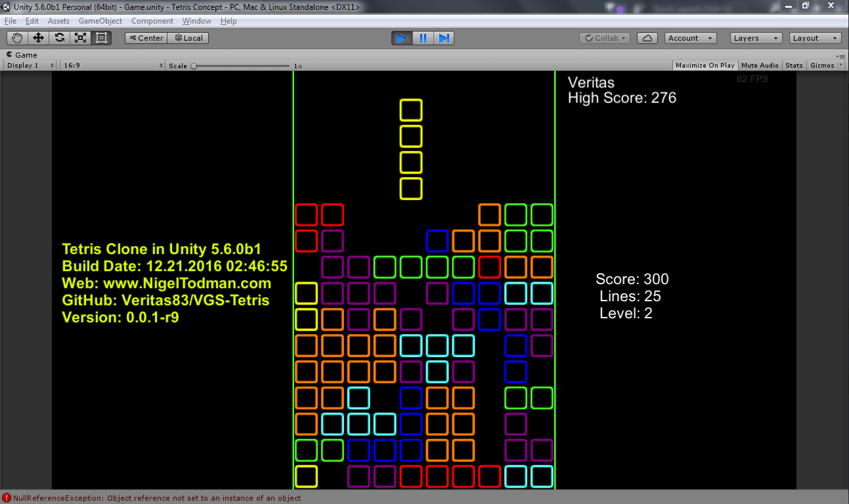Screen dimensions: 849x504
Task: Select the Scale tool
Action: pyautogui.click(x=80, y=37)
